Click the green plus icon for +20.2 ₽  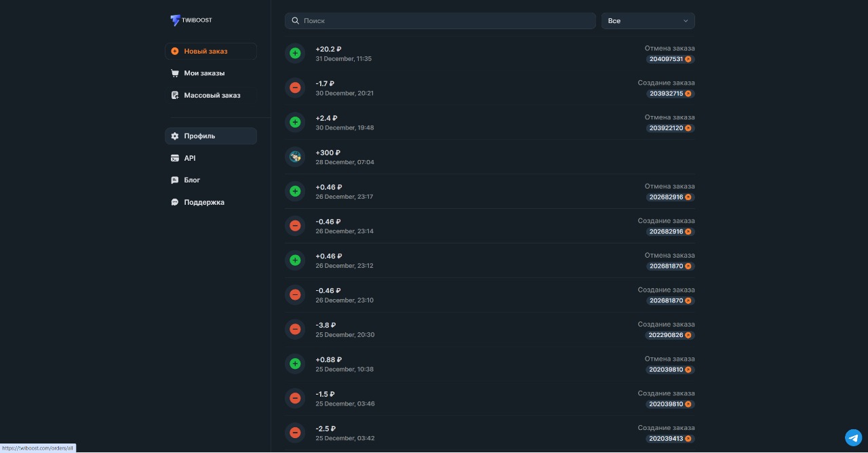tap(295, 53)
